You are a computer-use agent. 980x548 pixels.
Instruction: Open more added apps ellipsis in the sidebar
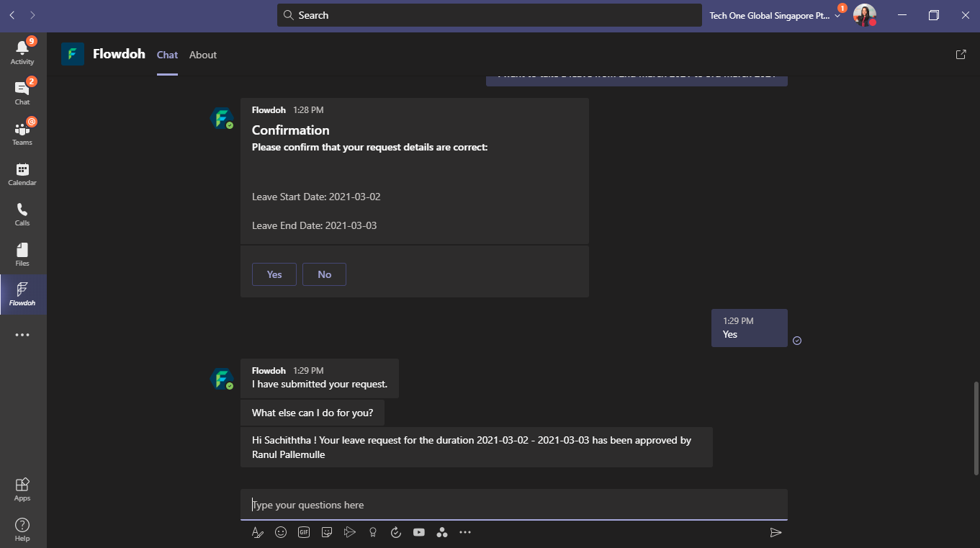22,335
